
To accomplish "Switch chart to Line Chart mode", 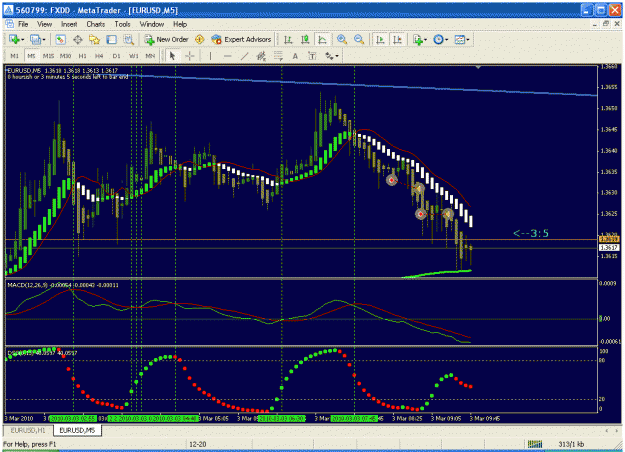I will [322, 39].
